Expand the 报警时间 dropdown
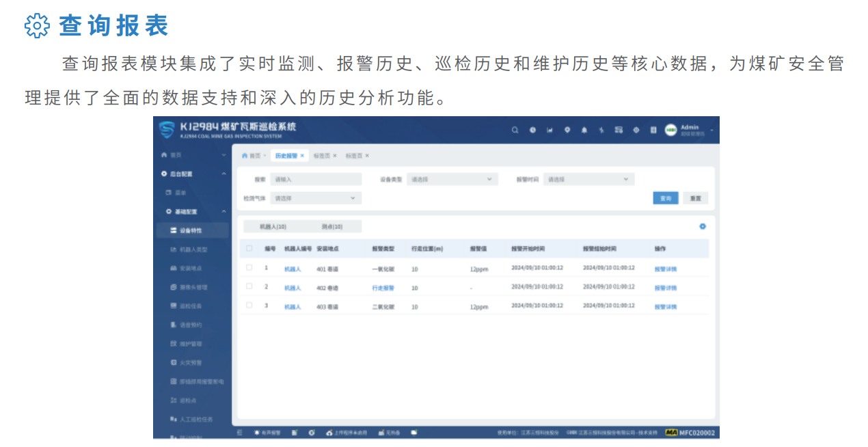 [x=588, y=180]
